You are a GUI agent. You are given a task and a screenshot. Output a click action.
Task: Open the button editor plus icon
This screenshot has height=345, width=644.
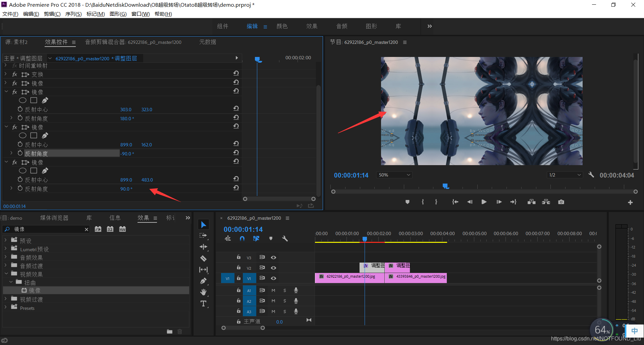630,202
